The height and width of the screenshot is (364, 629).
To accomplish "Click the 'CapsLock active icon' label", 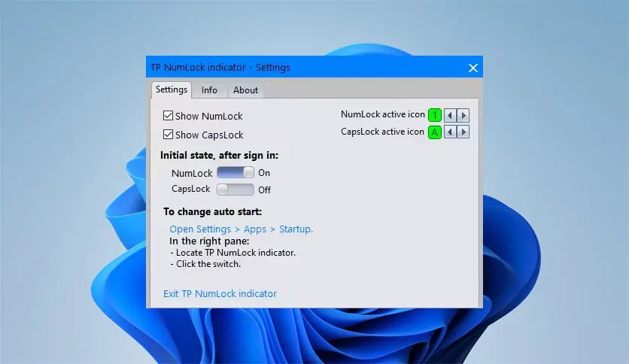I will [382, 132].
